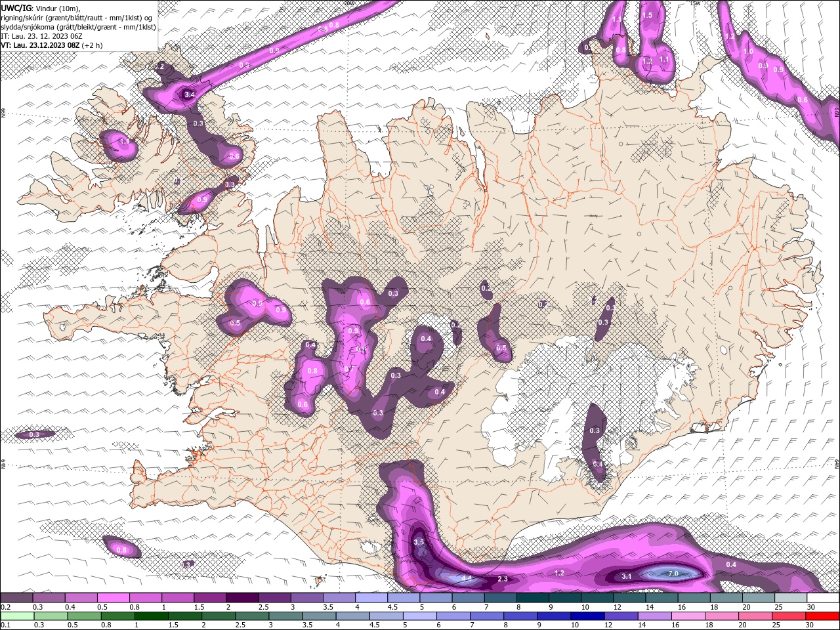Click the 16–18 light pink lower legend swatch
The width and height of the screenshot is (840, 630).
click(689, 616)
